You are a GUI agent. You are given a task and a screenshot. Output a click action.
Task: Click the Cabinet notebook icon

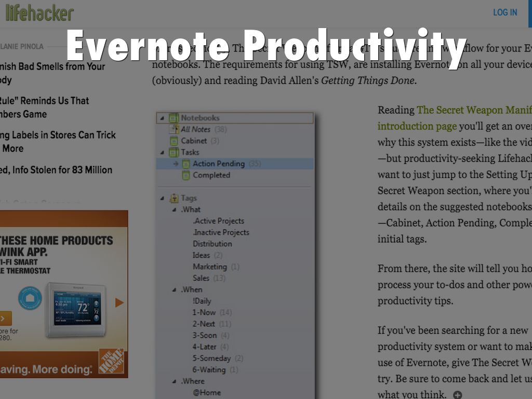pyautogui.click(x=174, y=141)
